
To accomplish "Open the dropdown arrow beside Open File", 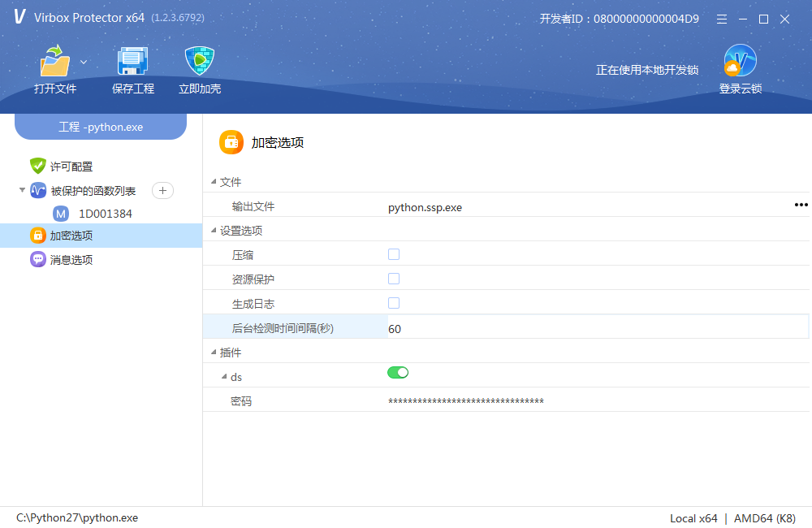I will (x=84, y=63).
